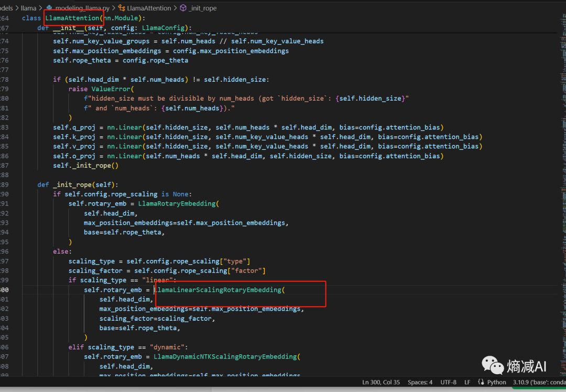Click the raise ValueError( statement
Viewport: 566px width, 392px height.
point(101,89)
